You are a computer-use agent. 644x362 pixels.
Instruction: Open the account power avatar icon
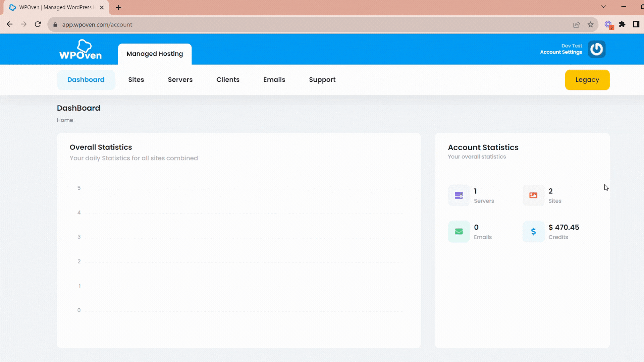(597, 49)
